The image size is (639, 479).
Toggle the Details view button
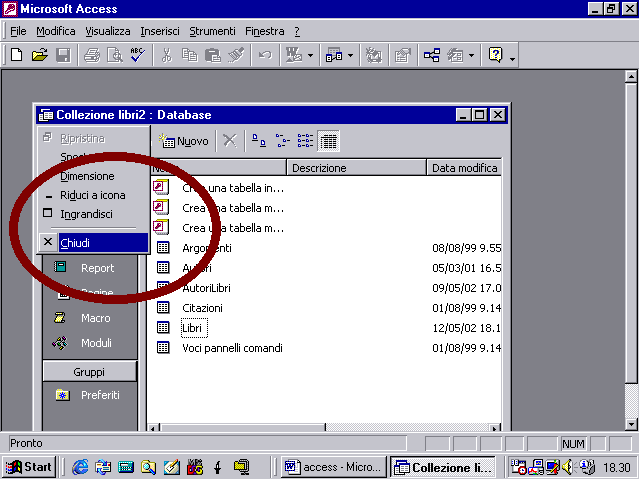tap(328, 141)
